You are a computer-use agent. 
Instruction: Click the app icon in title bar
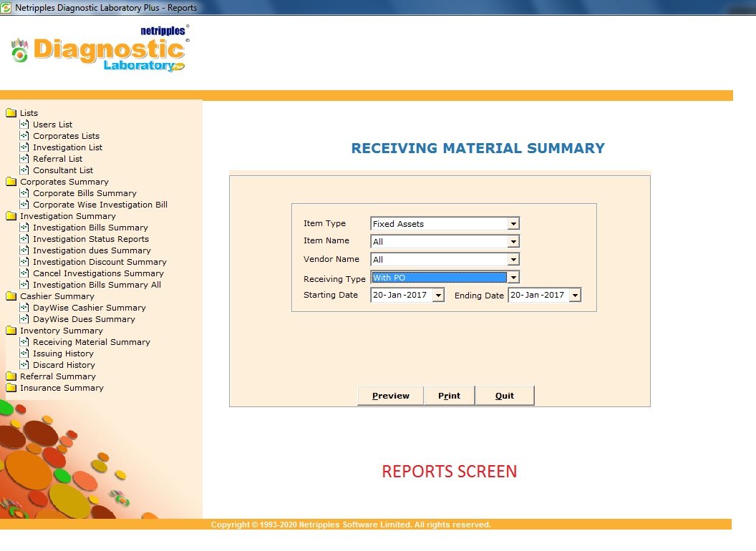point(6,8)
